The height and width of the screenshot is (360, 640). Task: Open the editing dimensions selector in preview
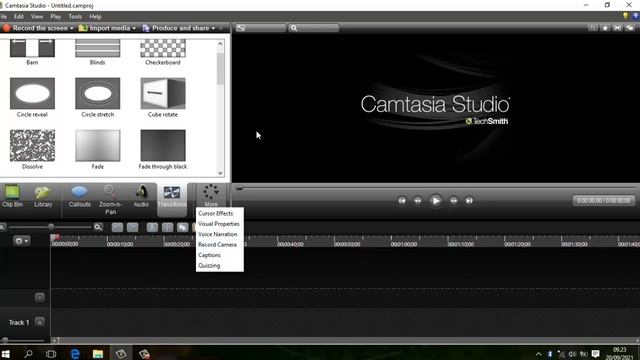[x=260, y=28]
